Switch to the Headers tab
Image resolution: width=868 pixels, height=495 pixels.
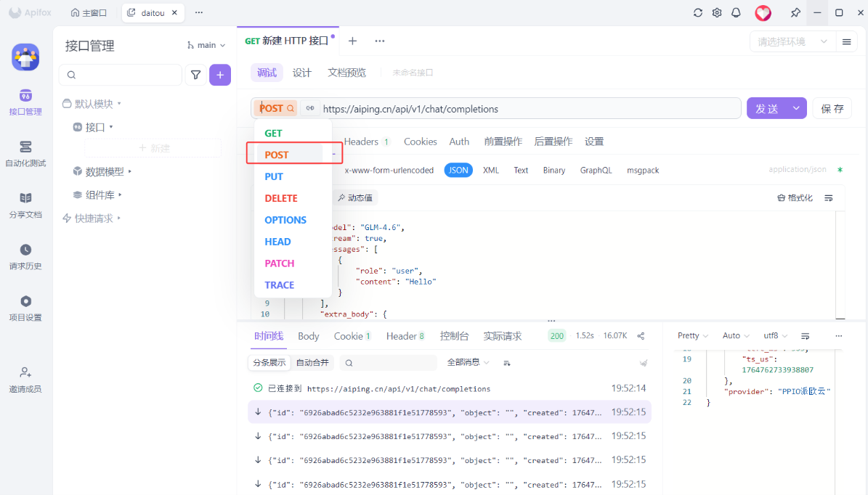[x=365, y=142]
